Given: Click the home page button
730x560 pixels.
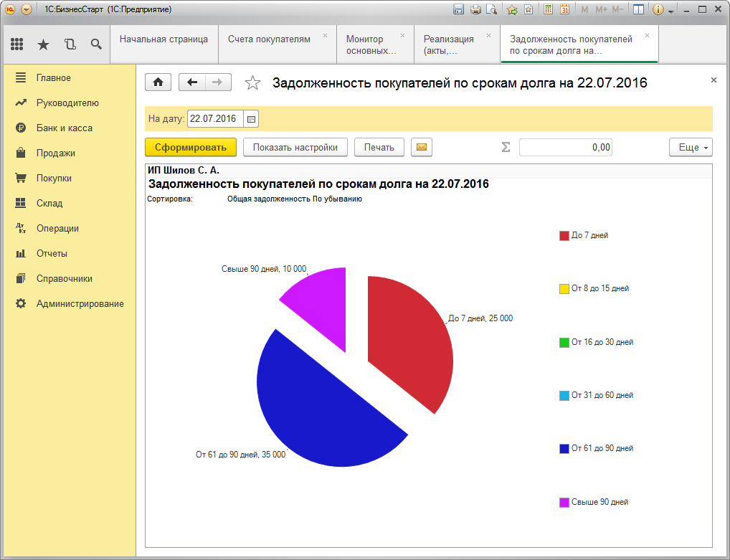Looking at the screenshot, I should (x=158, y=82).
